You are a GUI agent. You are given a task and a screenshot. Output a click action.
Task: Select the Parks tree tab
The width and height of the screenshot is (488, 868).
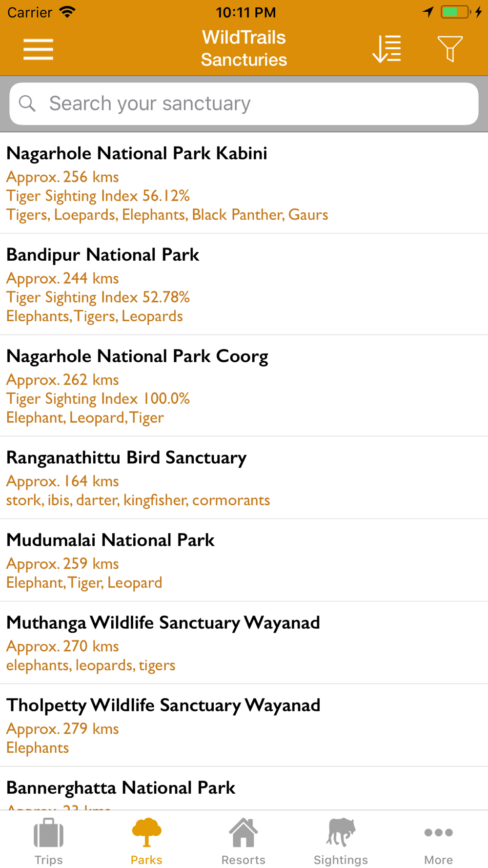coord(146,840)
